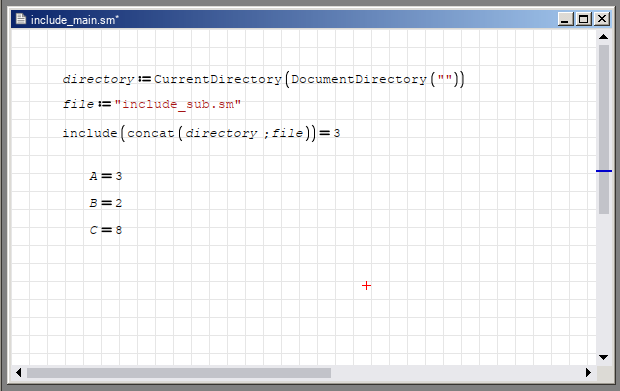Click the 'file' argument inside concat
This screenshot has height=391, width=620.
[x=287, y=133]
